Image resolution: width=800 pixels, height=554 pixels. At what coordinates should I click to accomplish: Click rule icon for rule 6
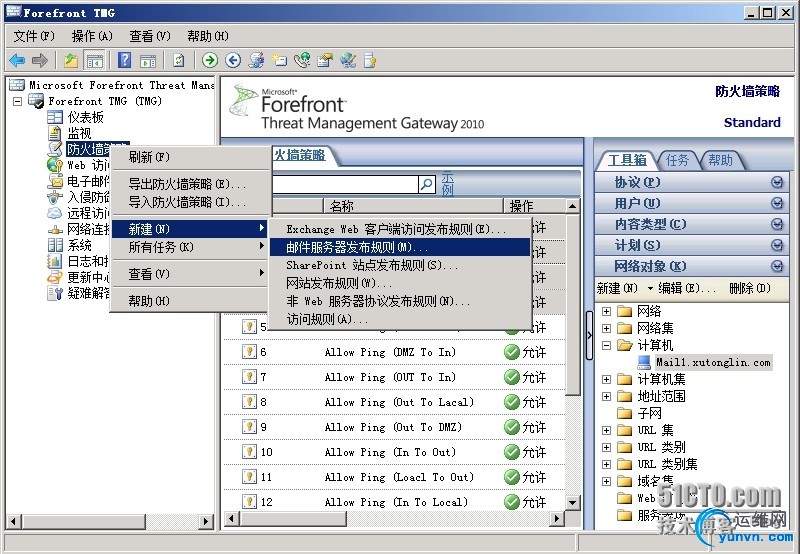249,351
